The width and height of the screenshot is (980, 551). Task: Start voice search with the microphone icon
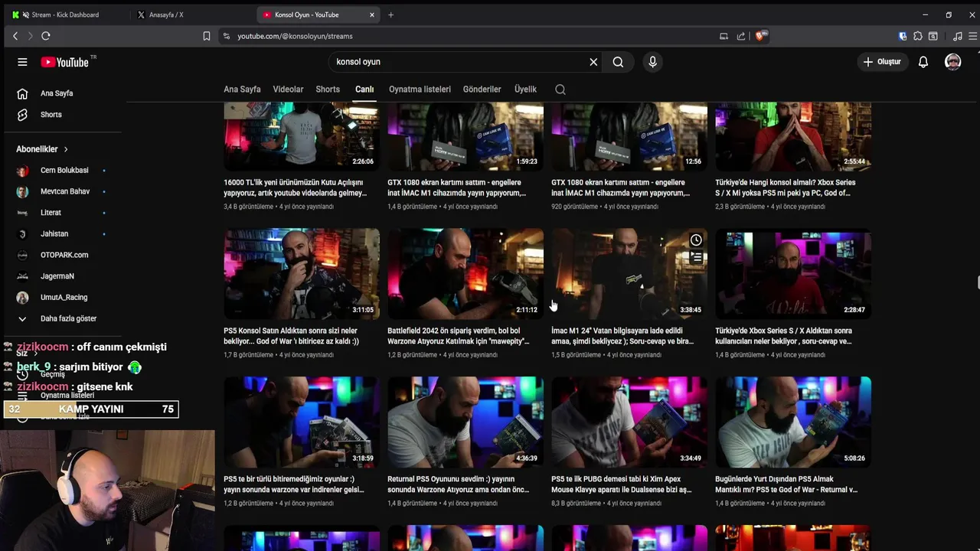tap(652, 62)
